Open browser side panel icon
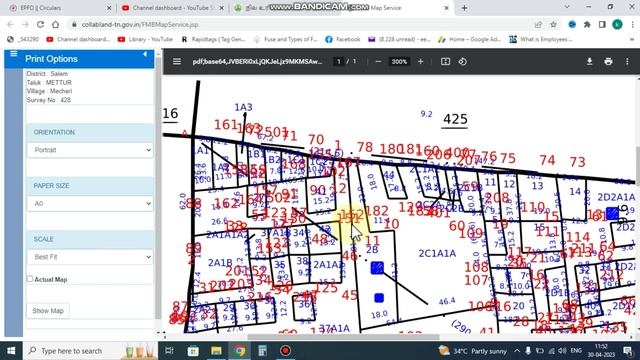Image resolution: width=640 pixels, height=360 pixels. [602, 24]
